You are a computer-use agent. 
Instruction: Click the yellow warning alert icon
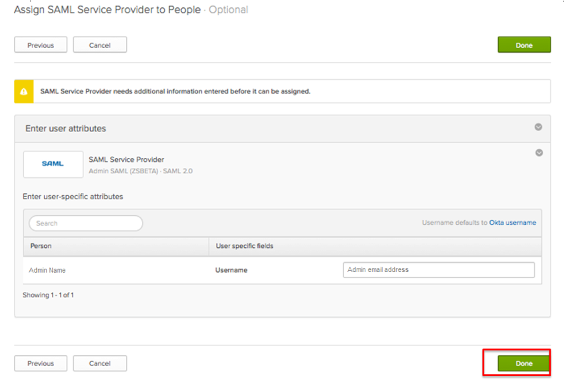pyautogui.click(x=24, y=91)
